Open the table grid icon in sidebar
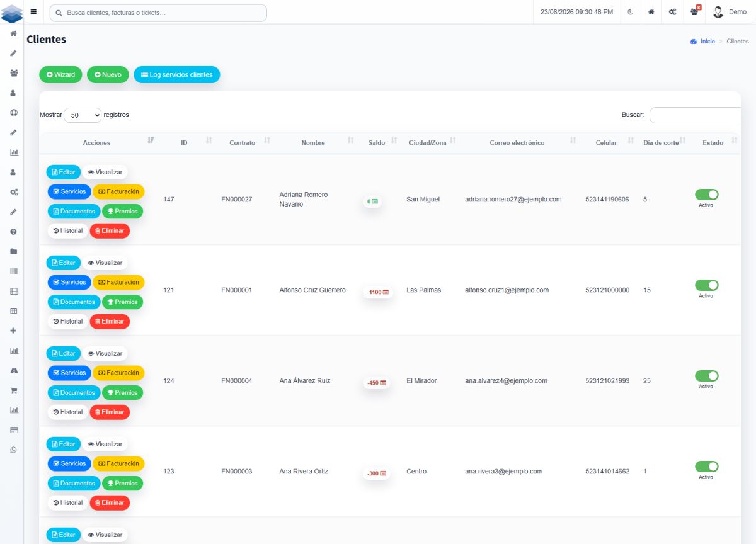This screenshot has width=756, height=544. point(13,311)
